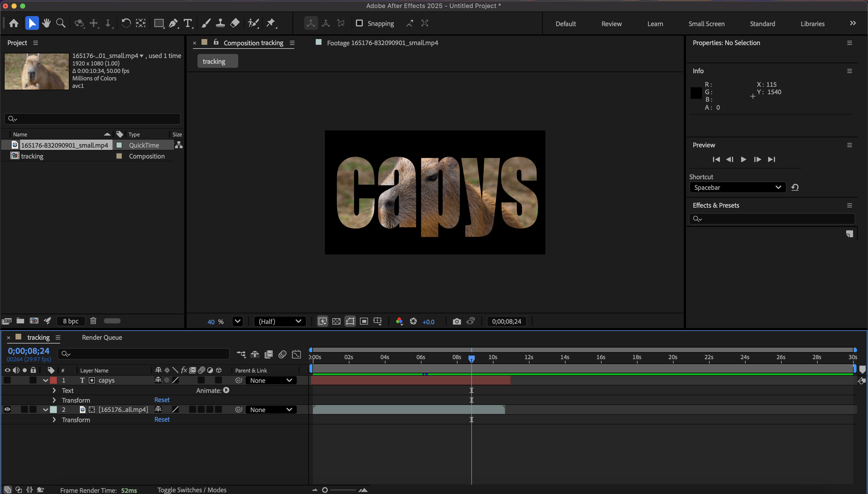Open the resolution Half dropdown
This screenshot has height=494, width=868.
coord(280,321)
